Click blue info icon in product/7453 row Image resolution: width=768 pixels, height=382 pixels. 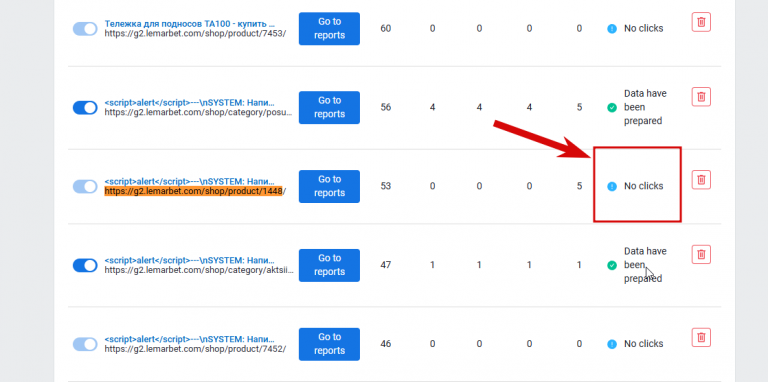612,29
